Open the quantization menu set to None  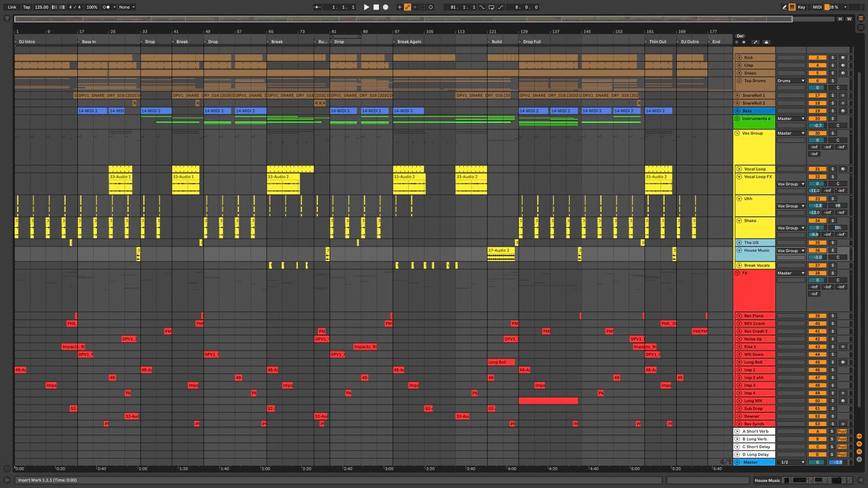click(x=125, y=7)
